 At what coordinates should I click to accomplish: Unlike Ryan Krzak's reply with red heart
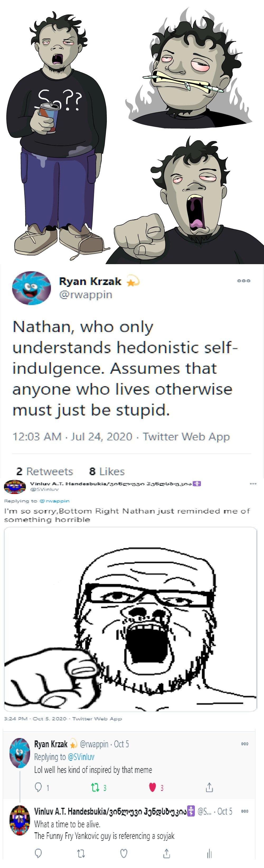tap(153, 787)
